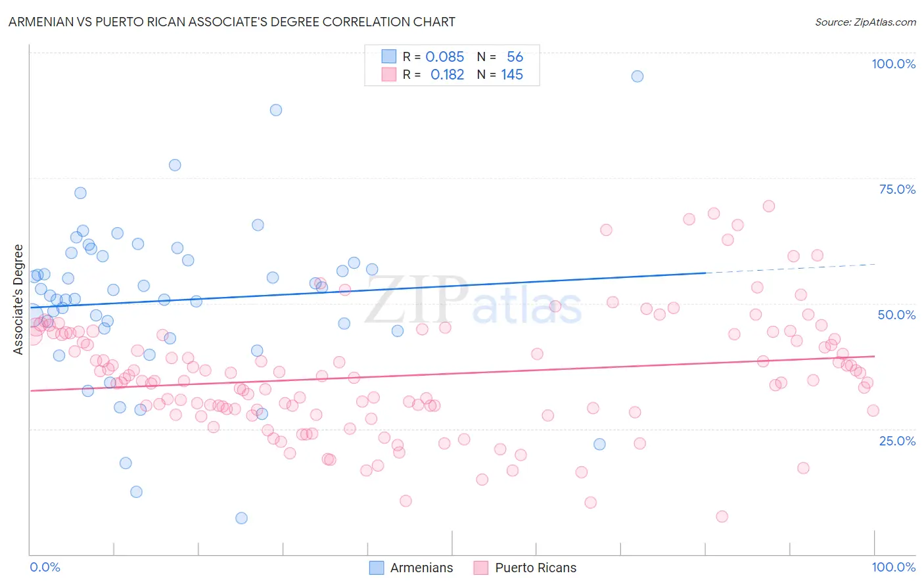This screenshot has width=924, height=586.
Task: Click the N = 145 value
Action: pyautogui.click(x=500, y=74)
